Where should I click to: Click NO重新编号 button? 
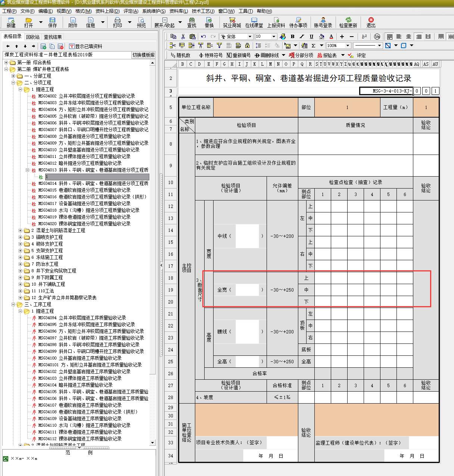(239, 55)
